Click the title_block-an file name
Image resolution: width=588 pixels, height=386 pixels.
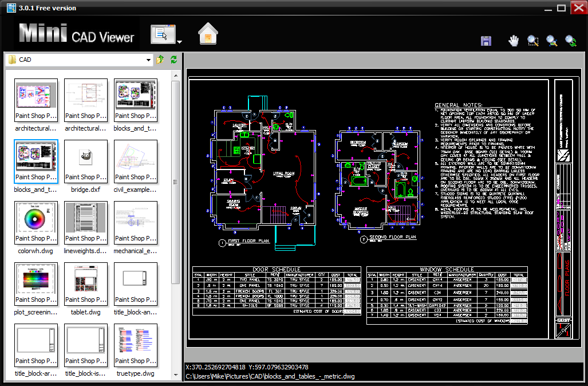click(x=135, y=312)
